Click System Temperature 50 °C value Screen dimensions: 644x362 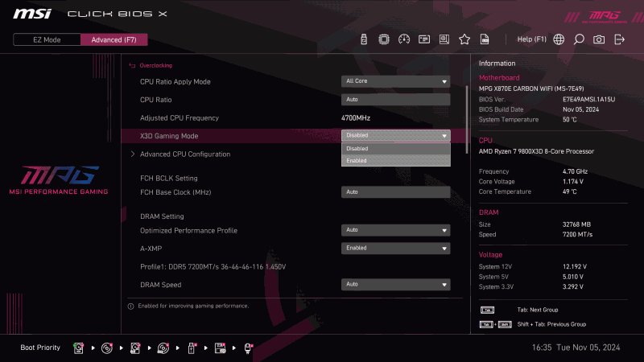(570, 120)
